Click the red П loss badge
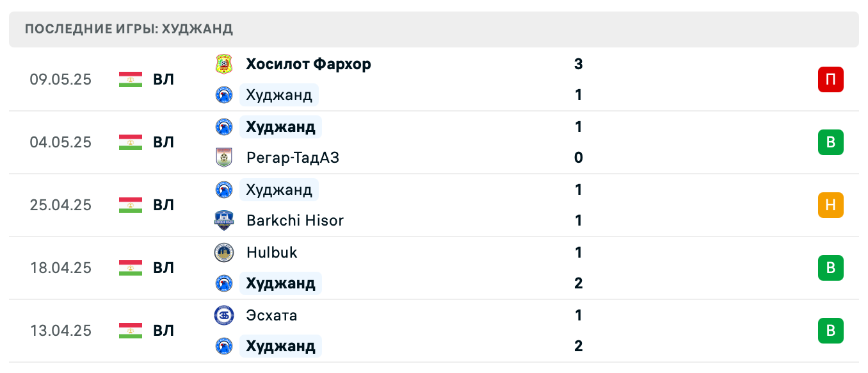This screenshot has height=373, width=868. (830, 79)
